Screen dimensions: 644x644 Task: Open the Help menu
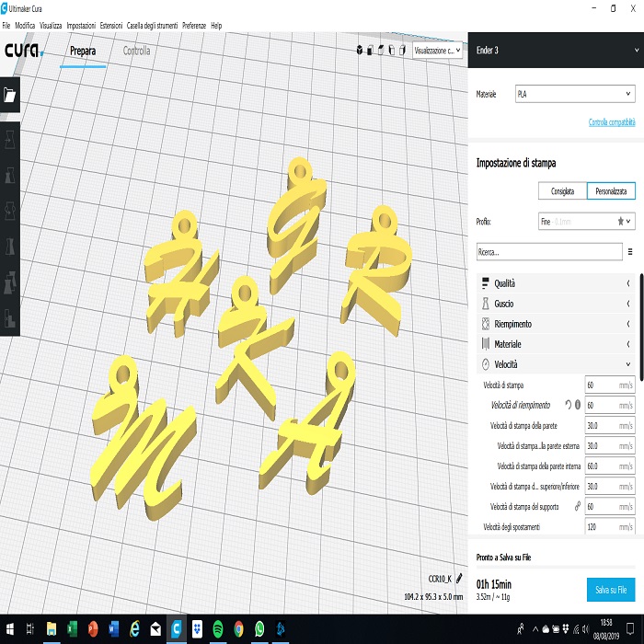[x=216, y=26]
